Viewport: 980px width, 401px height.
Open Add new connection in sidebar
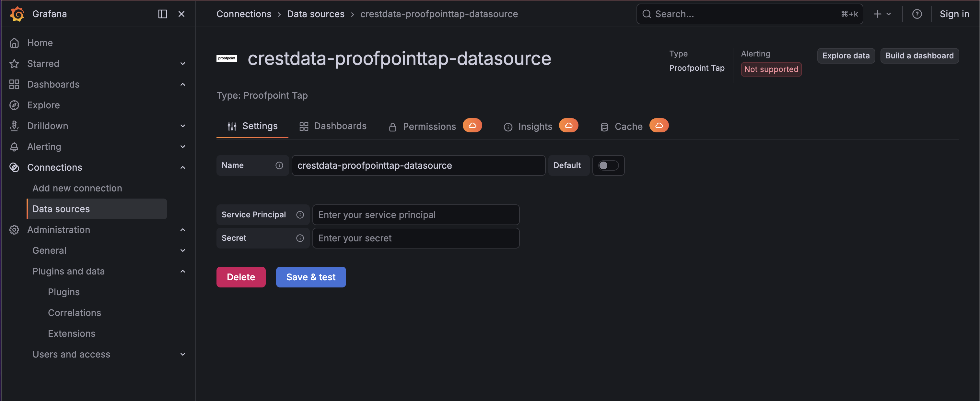pos(77,188)
